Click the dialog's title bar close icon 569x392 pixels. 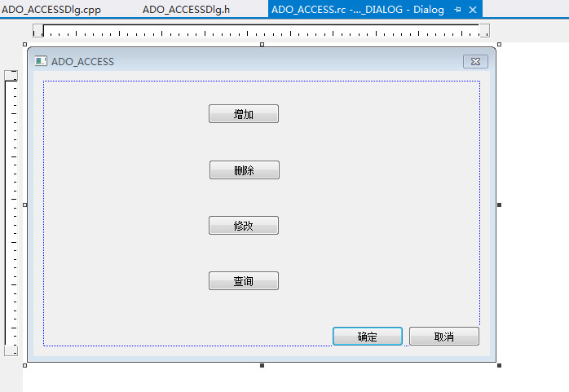pos(475,62)
